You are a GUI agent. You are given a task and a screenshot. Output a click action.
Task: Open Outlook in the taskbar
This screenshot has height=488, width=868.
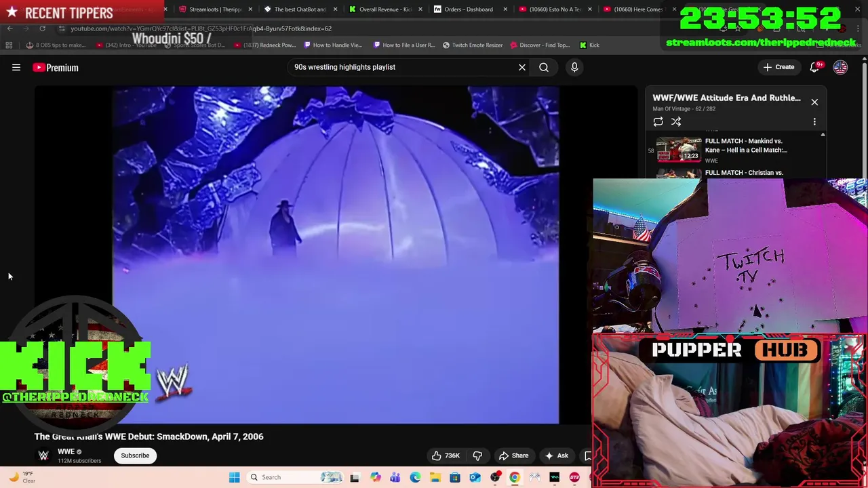(x=475, y=477)
